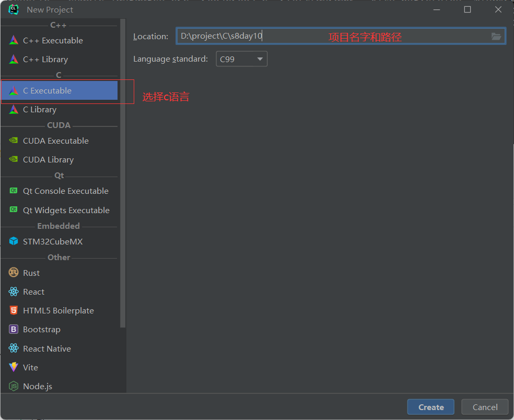Select C Library project type

[x=59, y=110]
